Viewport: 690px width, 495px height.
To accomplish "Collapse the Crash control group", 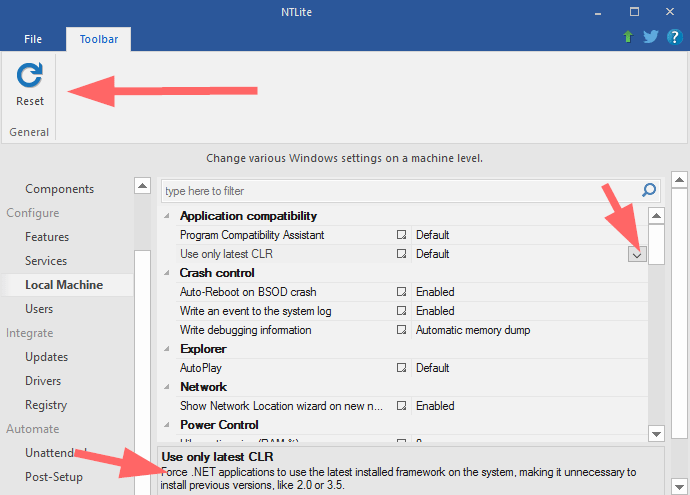I will point(167,273).
